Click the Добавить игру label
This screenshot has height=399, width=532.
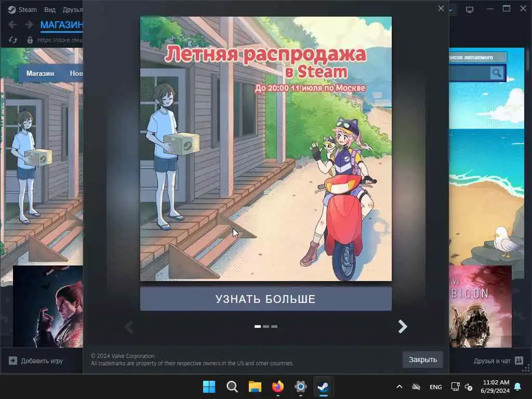42,361
